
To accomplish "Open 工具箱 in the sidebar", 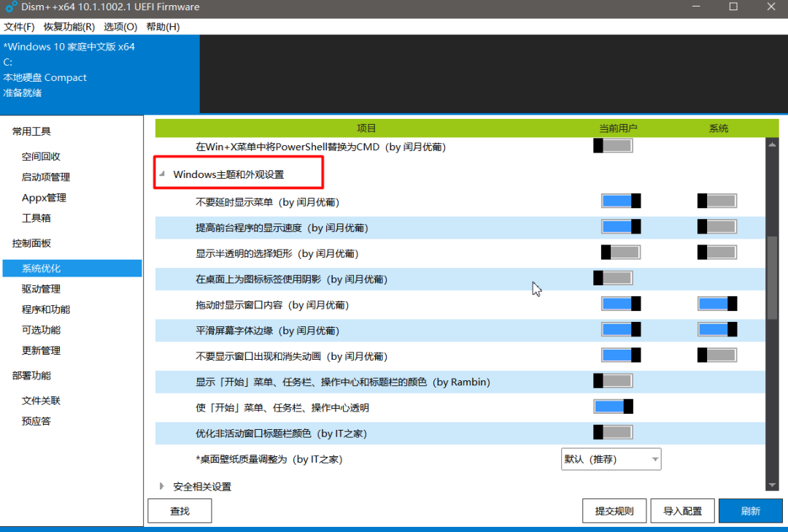I will pyautogui.click(x=36, y=217).
